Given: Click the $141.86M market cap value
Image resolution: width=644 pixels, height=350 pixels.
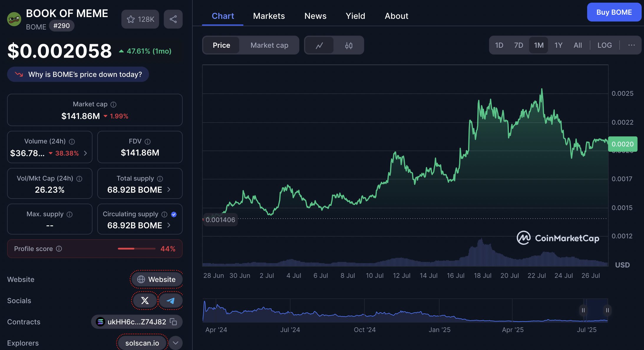Looking at the screenshot, I should click(x=80, y=116).
